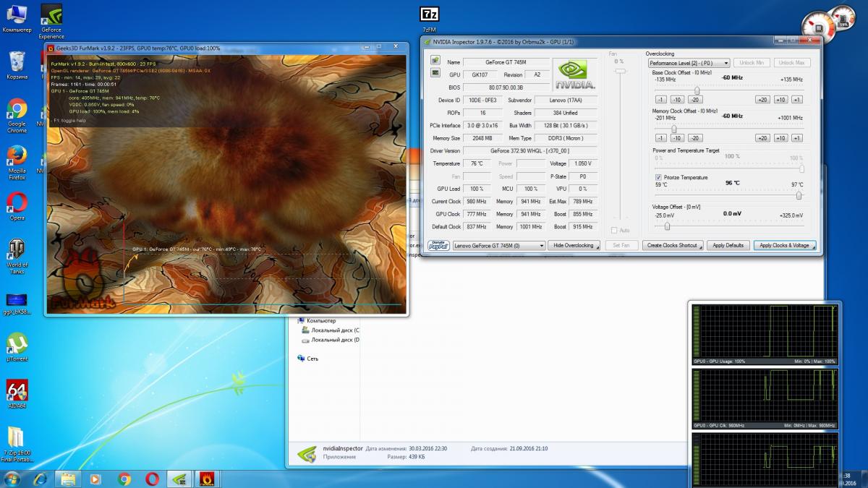Click the Hide Overclocking button

(x=574, y=245)
